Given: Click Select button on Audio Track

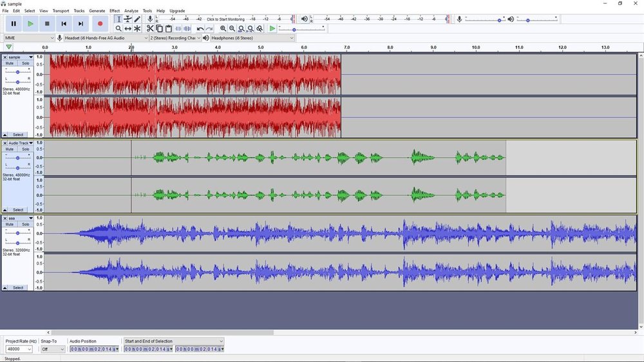Looking at the screenshot, I should (x=18, y=209).
